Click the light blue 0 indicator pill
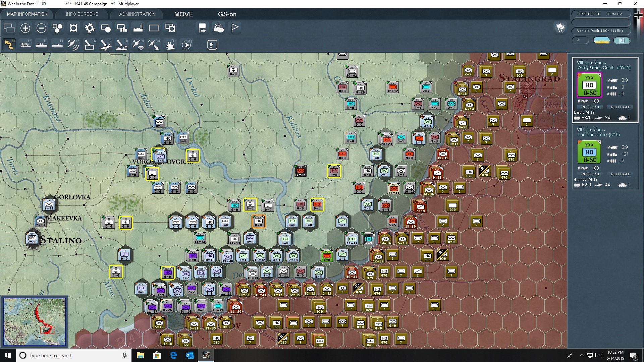644x362 pixels. [622, 40]
